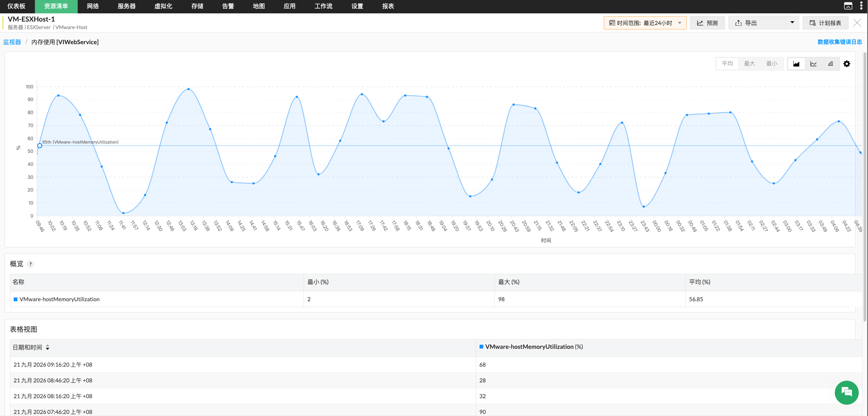Click the 预测 button
The image size is (868, 416).
click(707, 23)
